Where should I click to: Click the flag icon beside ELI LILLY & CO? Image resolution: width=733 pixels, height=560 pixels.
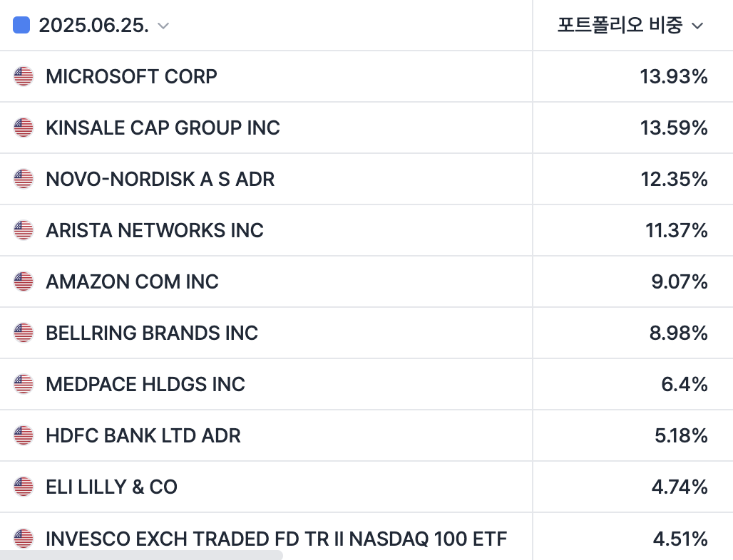pos(24,487)
